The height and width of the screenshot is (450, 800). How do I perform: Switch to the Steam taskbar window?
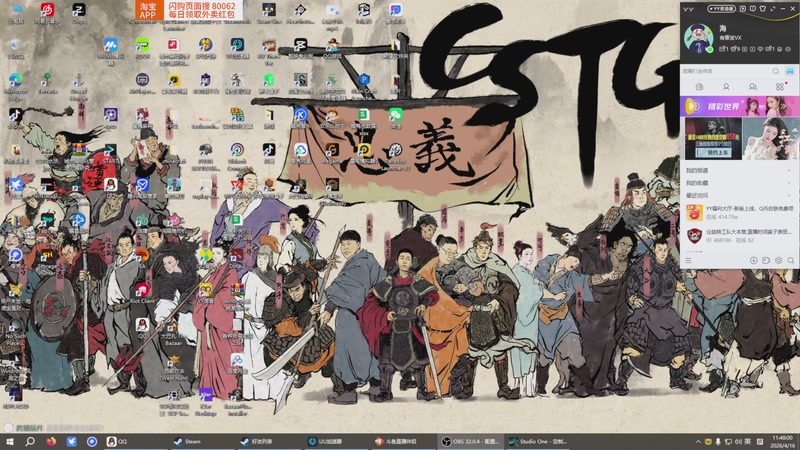[x=202, y=441]
